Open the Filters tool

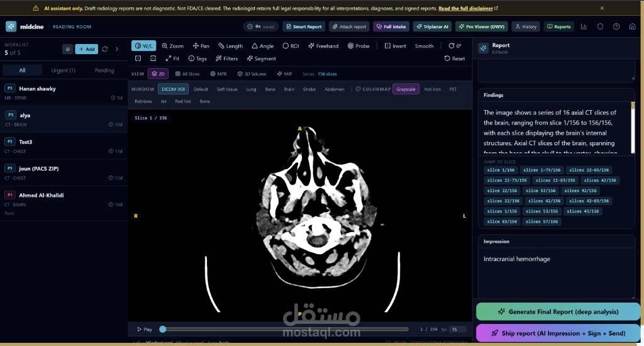point(226,59)
